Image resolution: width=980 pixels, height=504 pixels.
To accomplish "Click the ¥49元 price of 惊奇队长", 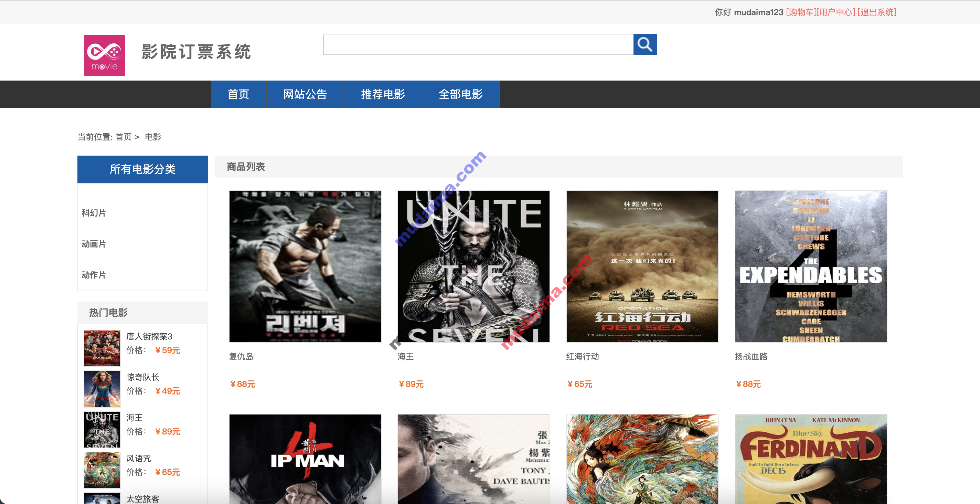I will tap(167, 391).
